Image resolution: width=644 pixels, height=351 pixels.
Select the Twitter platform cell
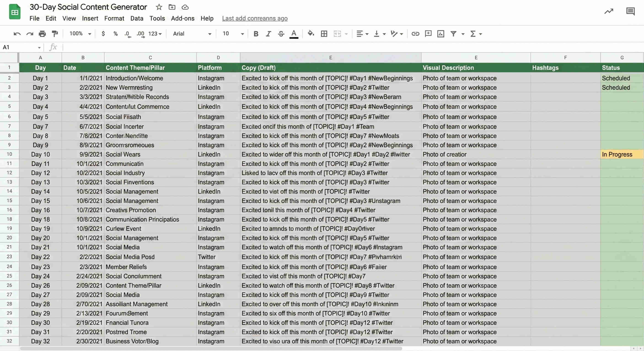218,257
